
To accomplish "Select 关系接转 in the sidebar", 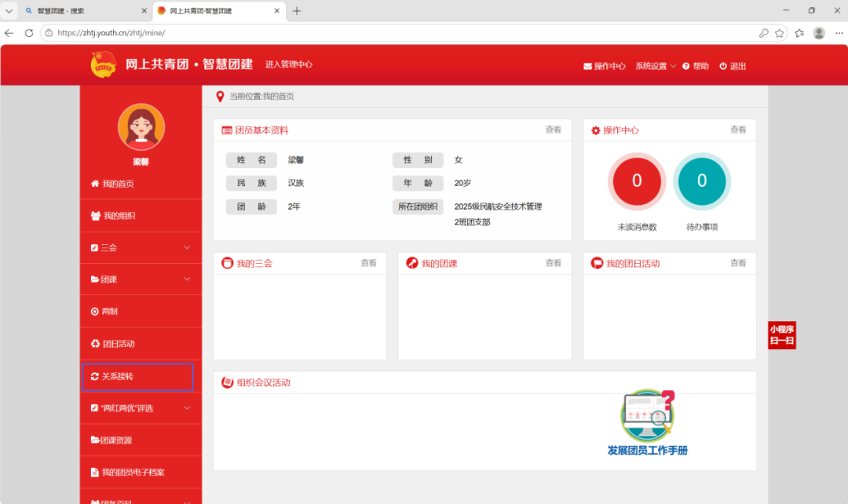I will point(137,376).
